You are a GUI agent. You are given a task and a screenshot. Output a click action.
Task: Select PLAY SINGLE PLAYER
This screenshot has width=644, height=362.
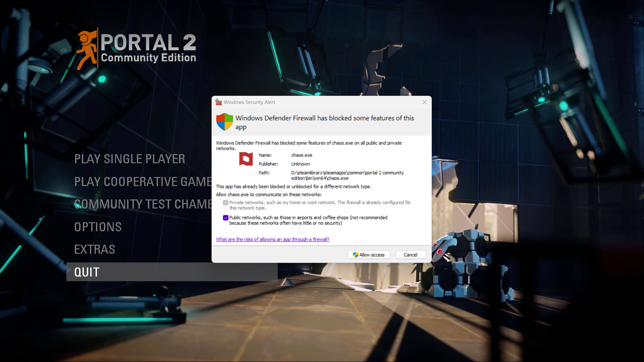tap(130, 159)
